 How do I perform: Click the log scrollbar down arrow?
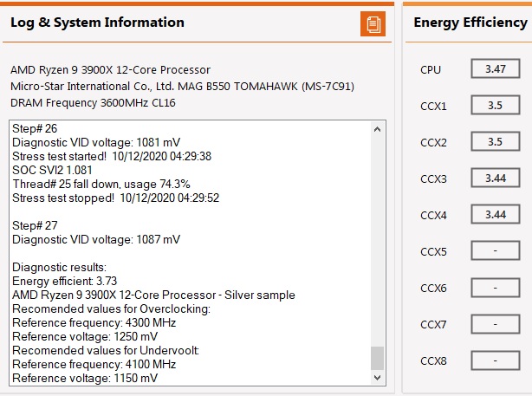click(377, 377)
